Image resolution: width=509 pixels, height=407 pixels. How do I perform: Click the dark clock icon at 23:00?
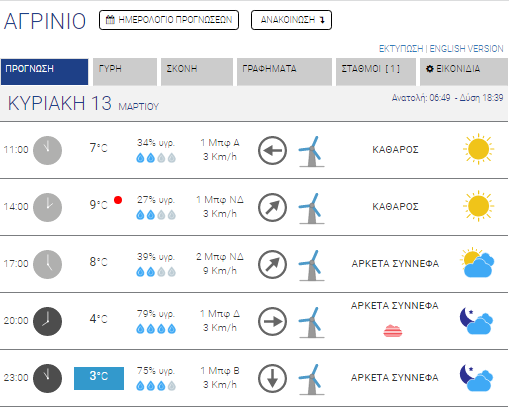point(47,378)
